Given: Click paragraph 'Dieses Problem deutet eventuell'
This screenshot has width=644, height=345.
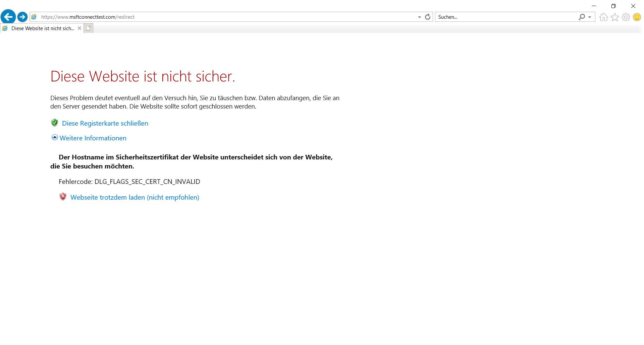Looking at the screenshot, I should point(195,102).
